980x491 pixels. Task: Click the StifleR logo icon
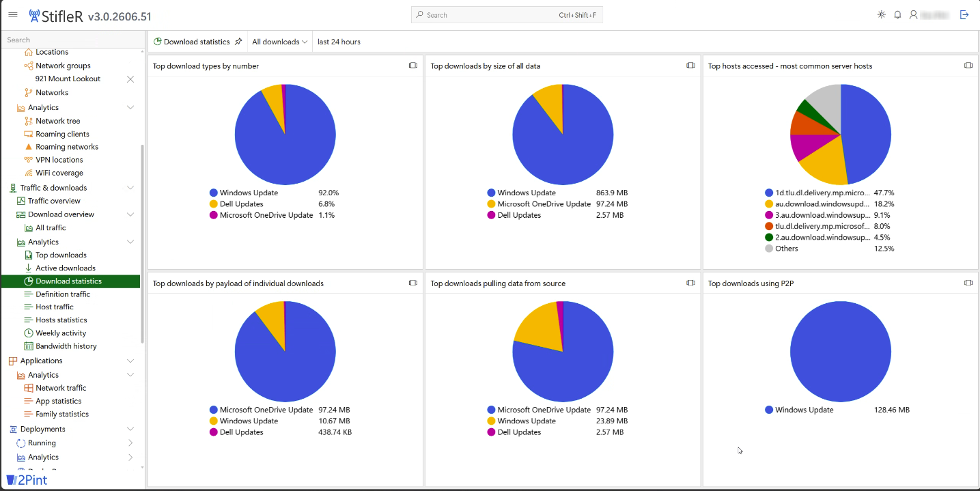tap(34, 15)
